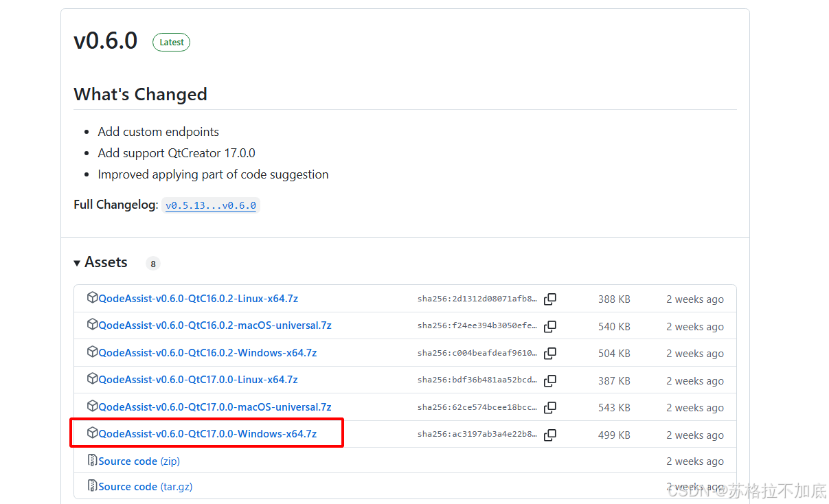
Task: Copy SHA256 of QtC16.0.2 Windows x64 asset
Action: click(x=550, y=354)
